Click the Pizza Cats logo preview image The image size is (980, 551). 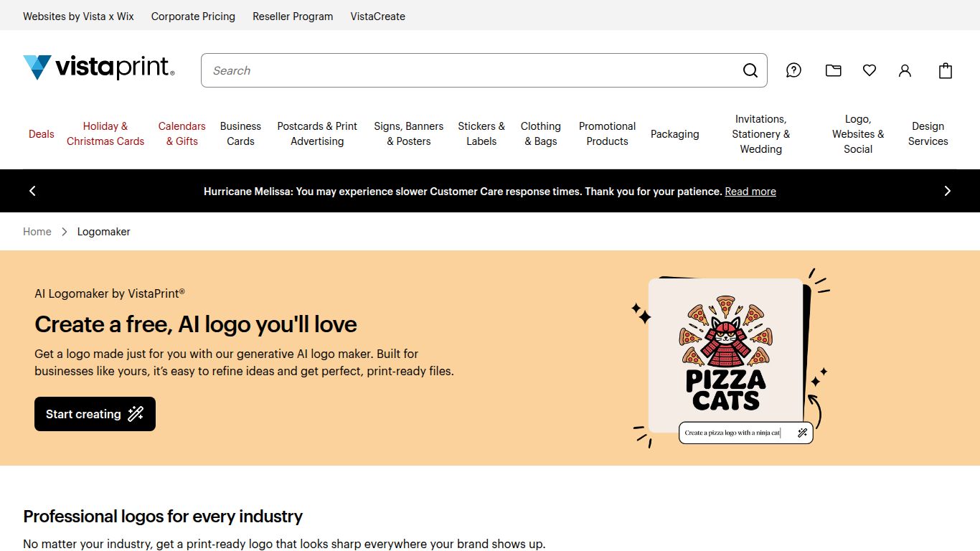725,354
